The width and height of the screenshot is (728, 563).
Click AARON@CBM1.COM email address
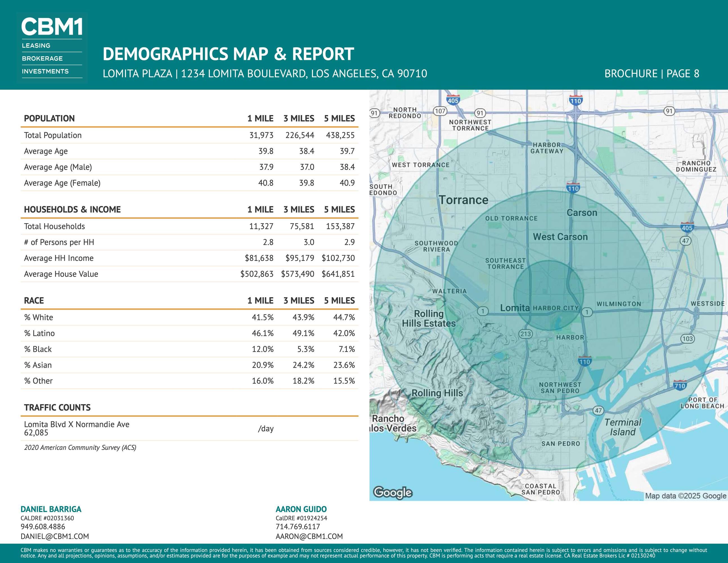point(309,536)
